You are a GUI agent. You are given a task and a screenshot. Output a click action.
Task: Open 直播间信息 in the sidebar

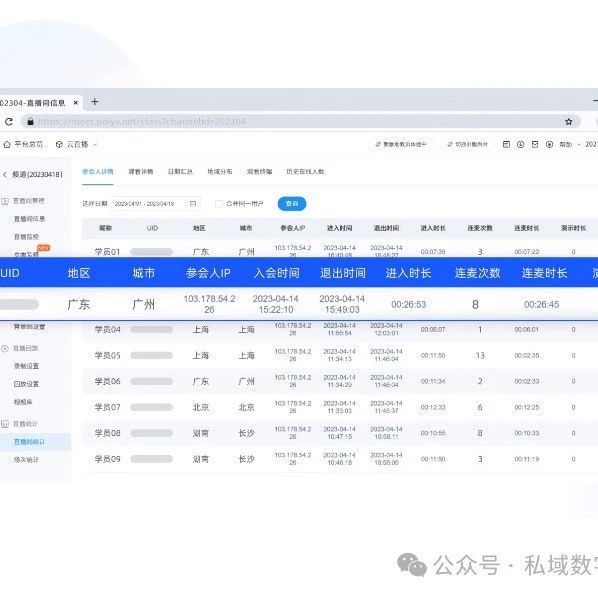pos(29,219)
